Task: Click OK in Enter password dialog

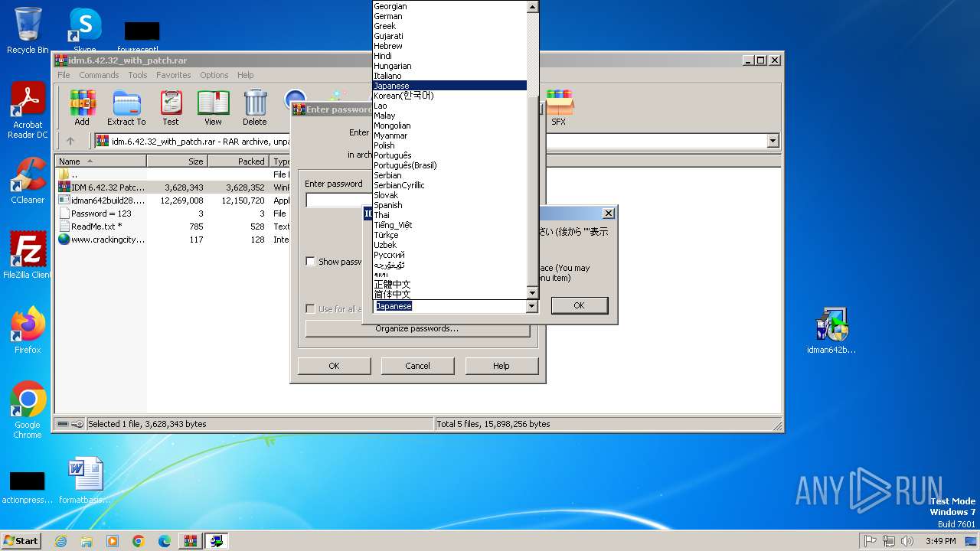Action: tap(334, 366)
